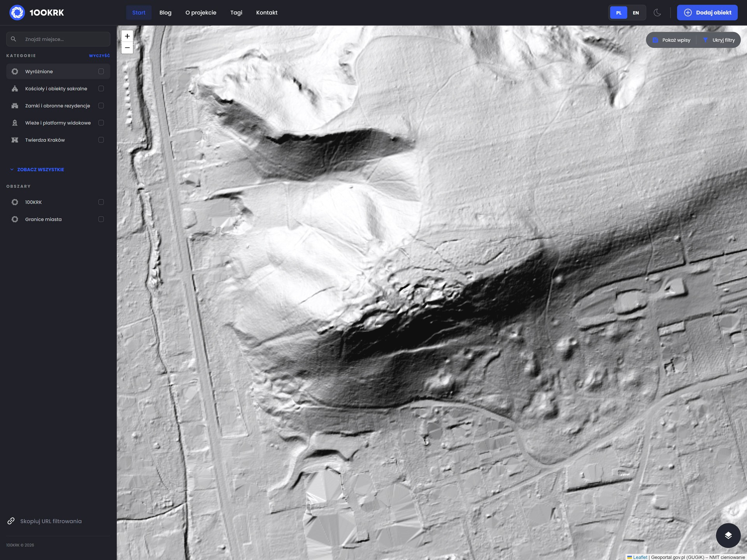Click the Dodaj obiekt button

[x=707, y=12]
